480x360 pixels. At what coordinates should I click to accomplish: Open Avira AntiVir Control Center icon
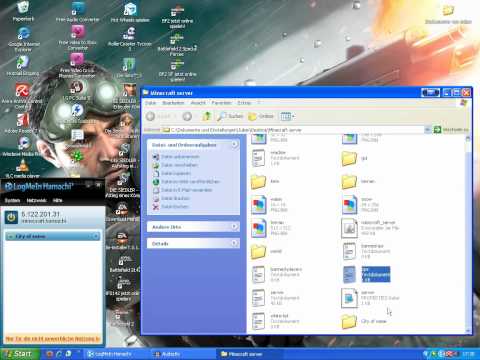click(22, 96)
